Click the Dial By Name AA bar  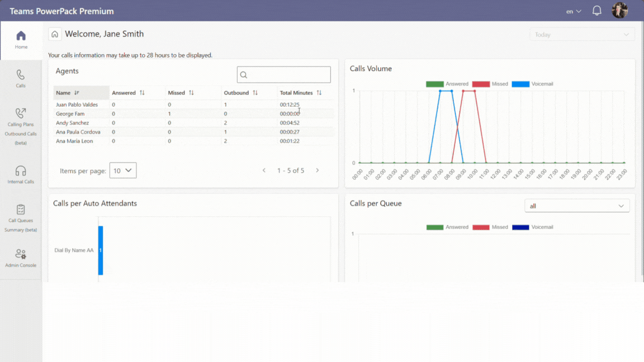tap(101, 250)
